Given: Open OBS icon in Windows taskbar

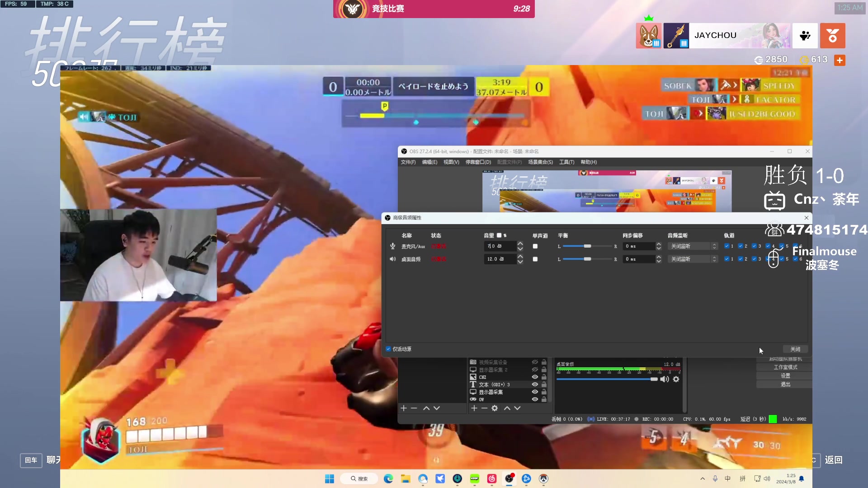Looking at the screenshot, I should 509,479.
